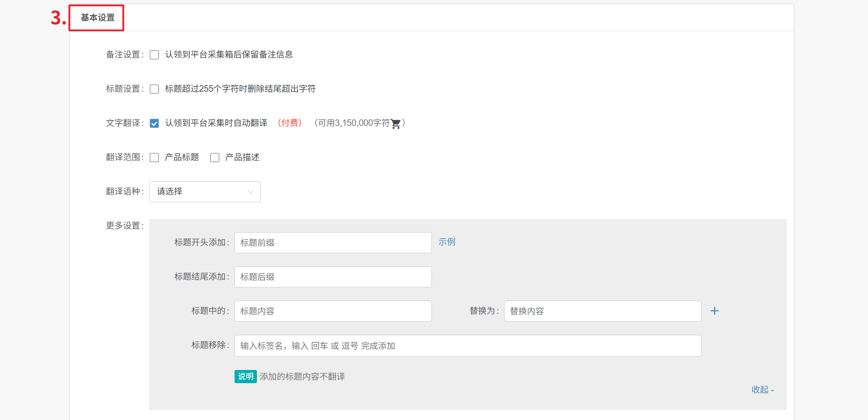Viewport: 868px width, 420px height.
Task: Click the red 付费 paid label
Action: point(290,123)
